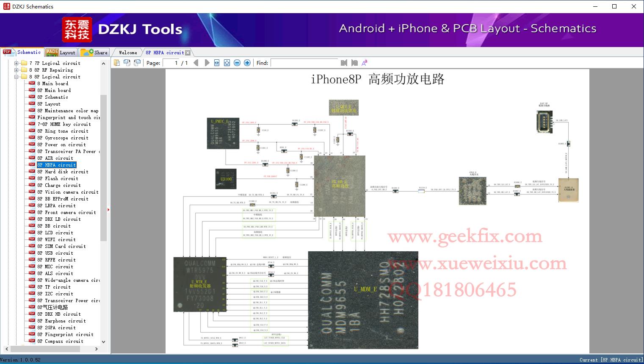Toggle the match case search option
The image size is (644, 364).
(365, 63)
